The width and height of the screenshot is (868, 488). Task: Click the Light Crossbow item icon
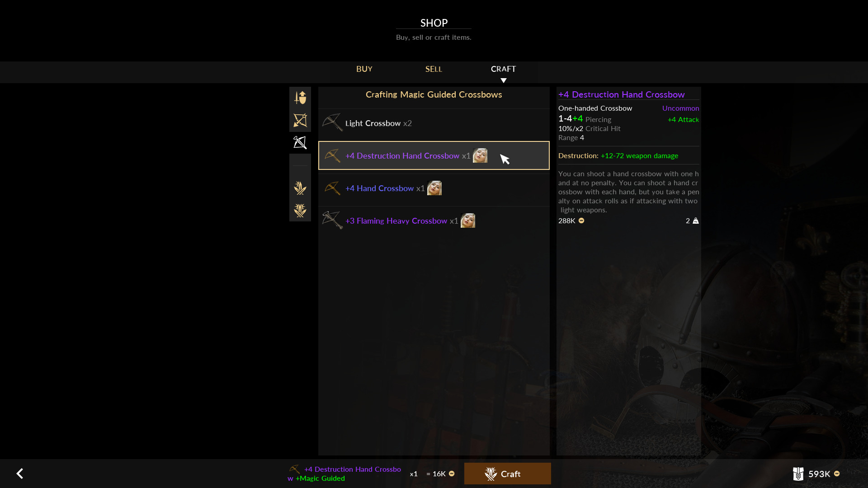pos(332,122)
